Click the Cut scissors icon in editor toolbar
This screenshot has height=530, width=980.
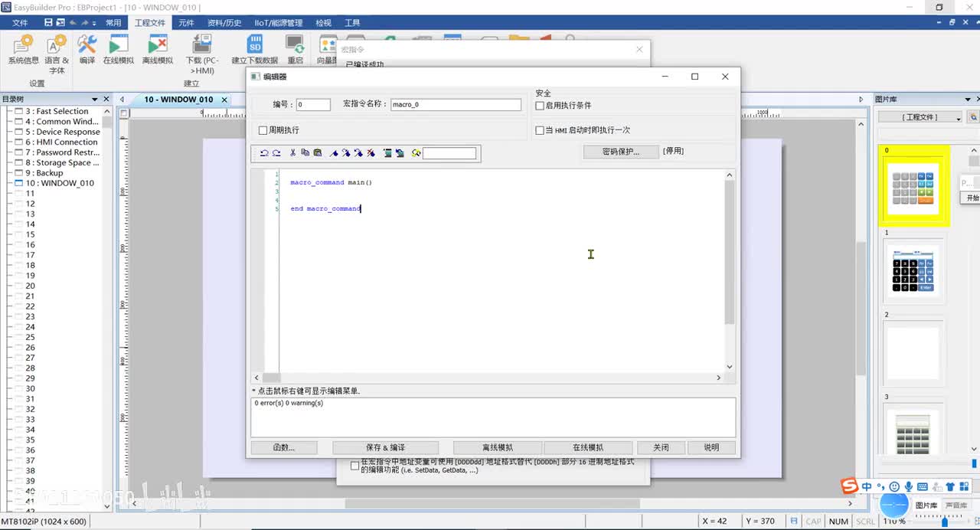[292, 153]
